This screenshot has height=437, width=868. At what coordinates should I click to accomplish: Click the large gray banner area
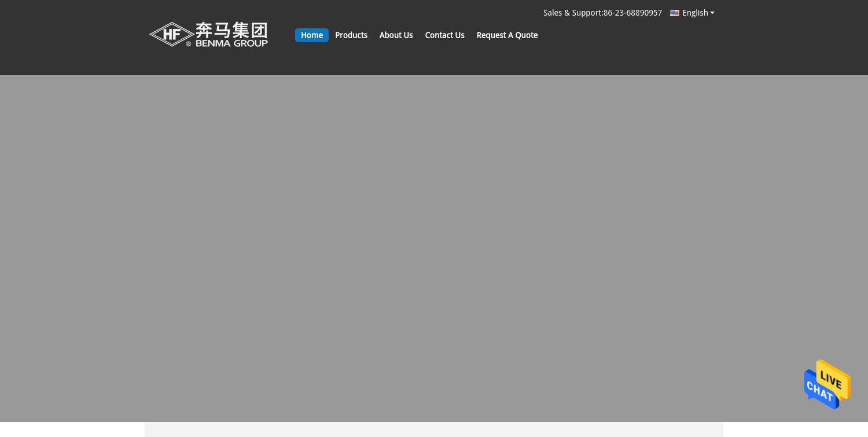pos(434,249)
